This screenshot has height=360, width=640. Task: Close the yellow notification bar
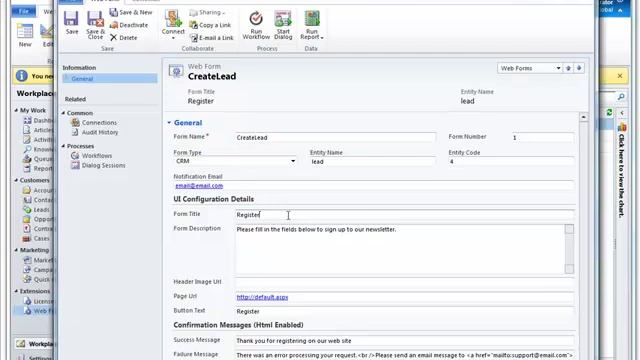pos(620,76)
